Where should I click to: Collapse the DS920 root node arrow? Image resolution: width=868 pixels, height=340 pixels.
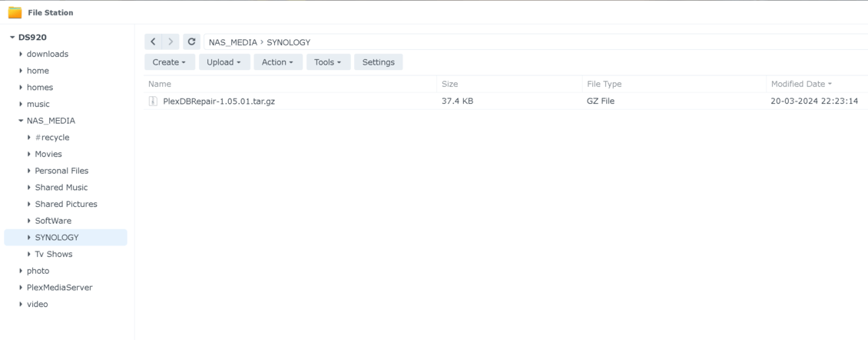(12, 37)
